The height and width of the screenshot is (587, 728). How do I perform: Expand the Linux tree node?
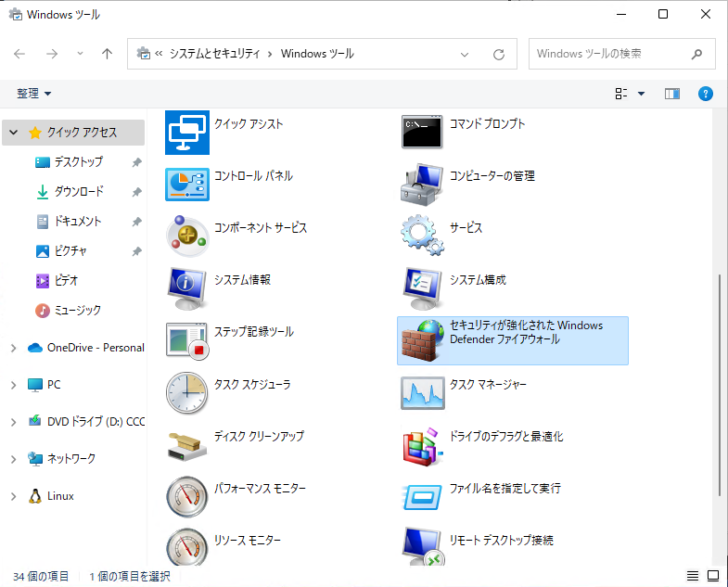click(14, 496)
